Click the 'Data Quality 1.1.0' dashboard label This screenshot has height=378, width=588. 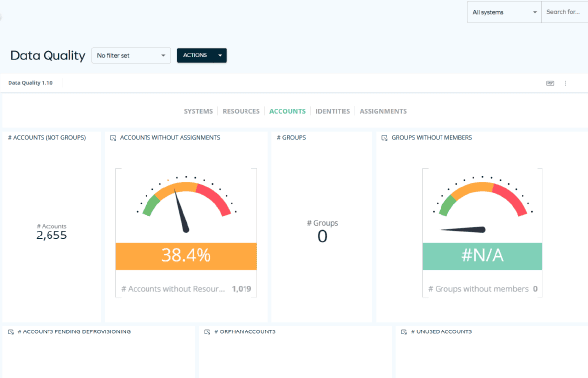pyautogui.click(x=31, y=83)
